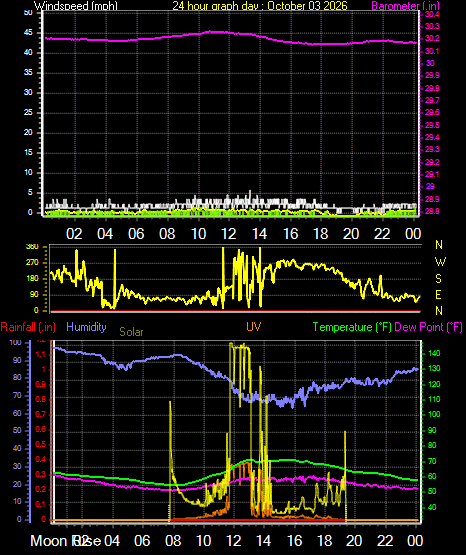Click hour 18 on the windspeed graph axis
Viewport: 466px width, 555px height.
321,234
